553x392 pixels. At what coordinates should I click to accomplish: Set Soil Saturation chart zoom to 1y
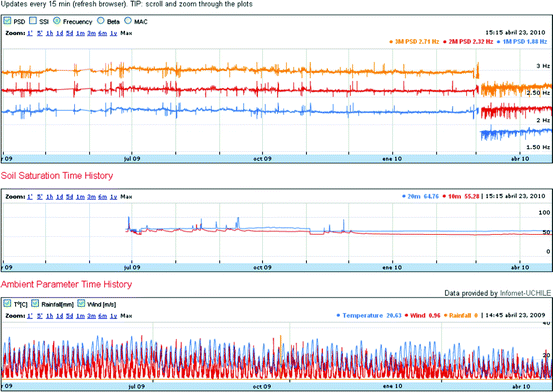pos(113,197)
